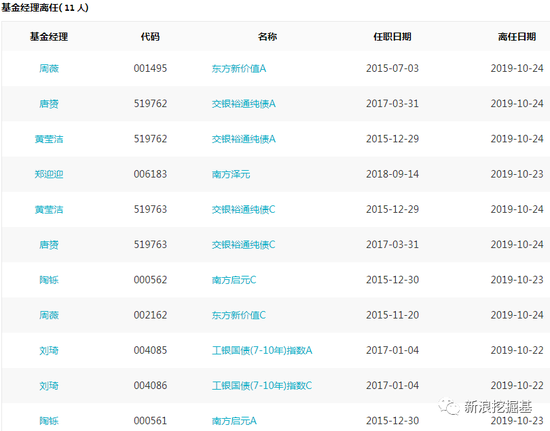The width and height of the screenshot is (550, 431).
Task: Open manager 周薇 in the 001495 row
Action: 49,68
